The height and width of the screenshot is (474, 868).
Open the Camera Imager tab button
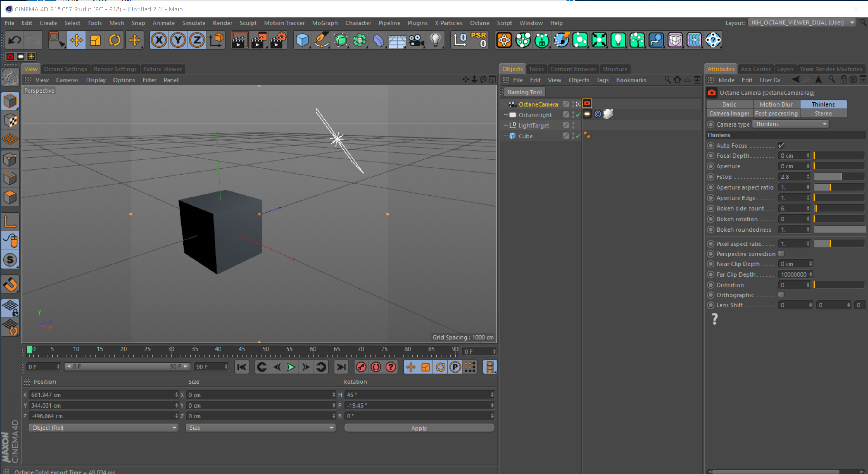click(729, 114)
